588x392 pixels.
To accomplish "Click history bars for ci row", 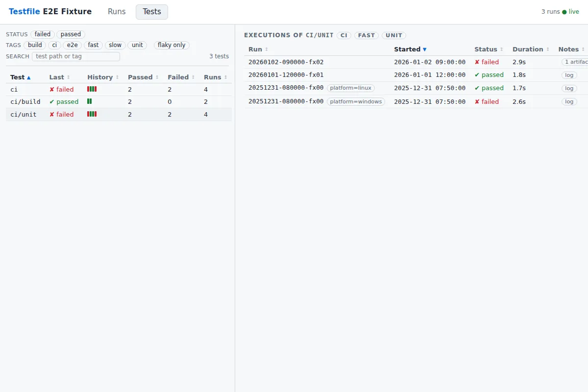I will [x=92, y=89].
